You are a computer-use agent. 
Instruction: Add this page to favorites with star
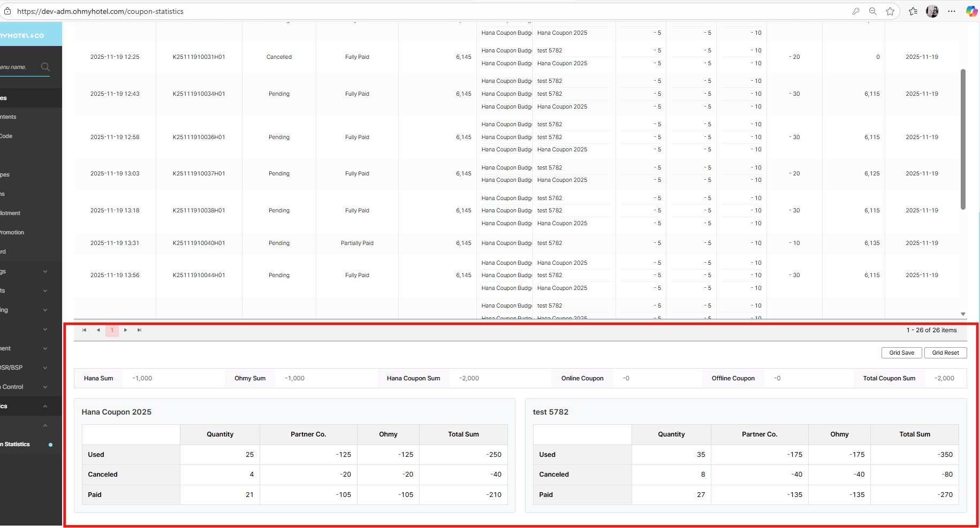(x=890, y=11)
